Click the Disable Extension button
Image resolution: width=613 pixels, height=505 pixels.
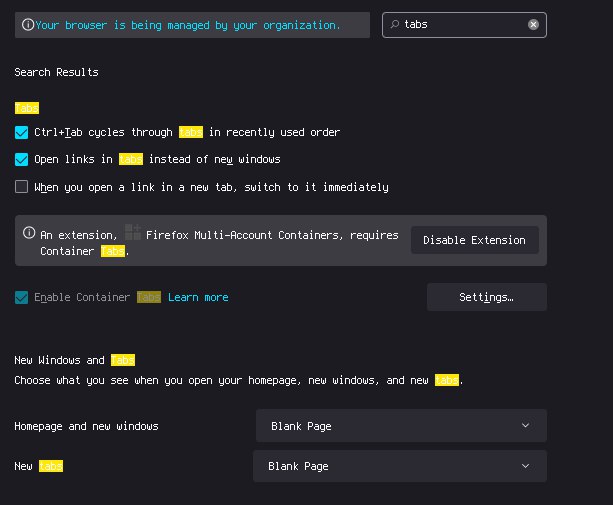475,240
